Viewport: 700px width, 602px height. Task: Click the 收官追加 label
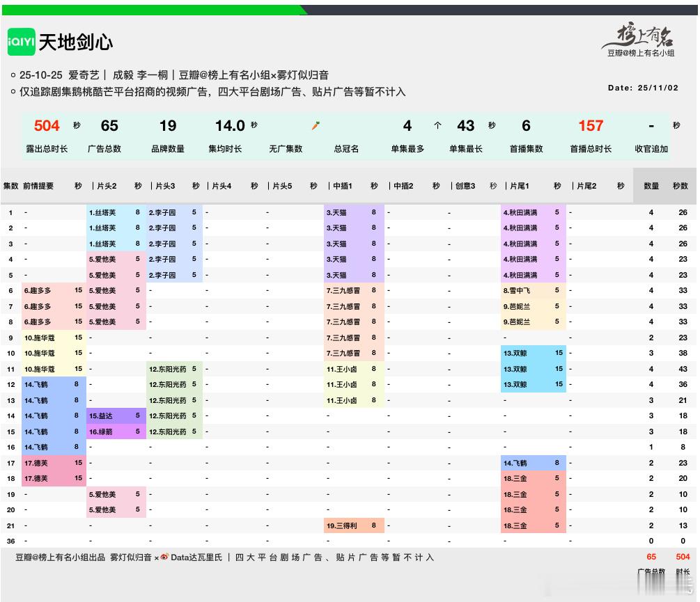(x=651, y=148)
